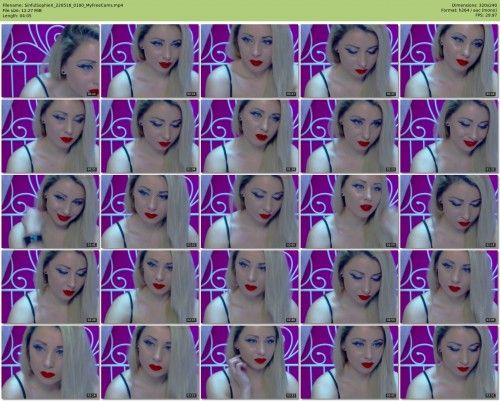Open the middle thumbnail of top row
Viewport: 500px width, 401px height.
point(250,61)
